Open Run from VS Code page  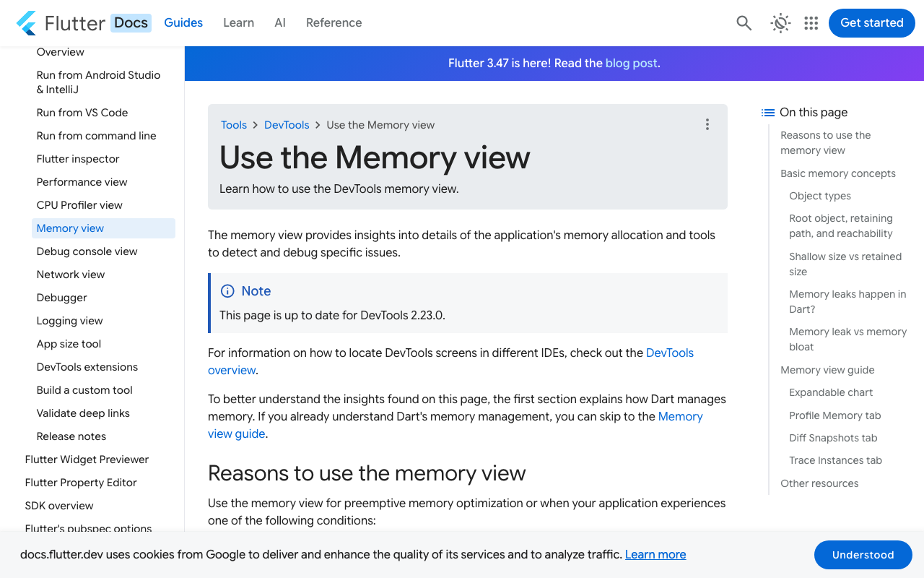coord(82,113)
